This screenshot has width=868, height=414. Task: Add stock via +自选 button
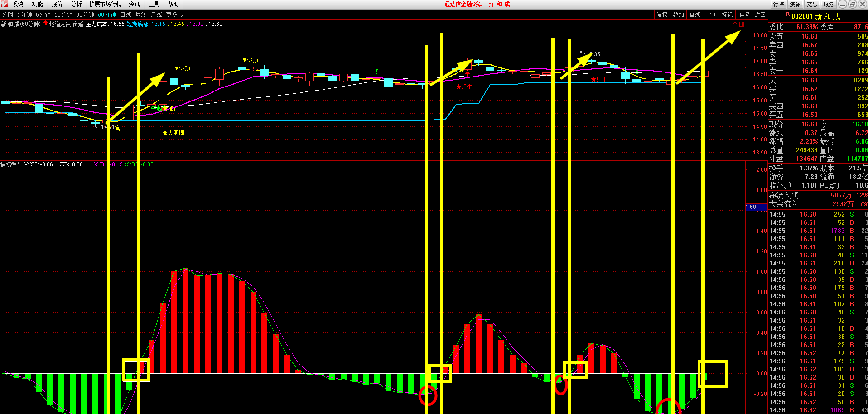(743, 15)
